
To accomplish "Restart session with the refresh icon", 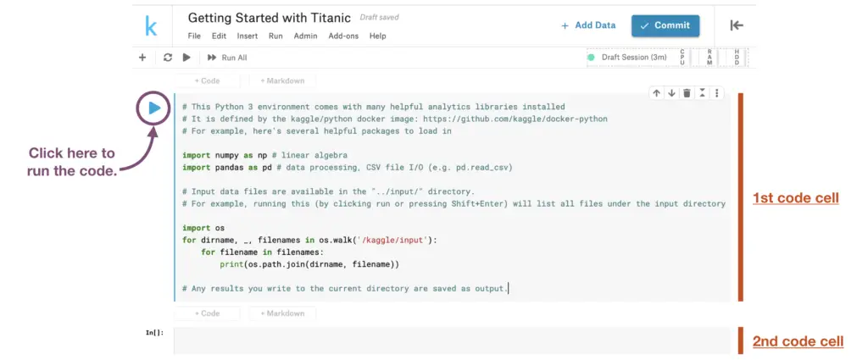I will (x=168, y=58).
